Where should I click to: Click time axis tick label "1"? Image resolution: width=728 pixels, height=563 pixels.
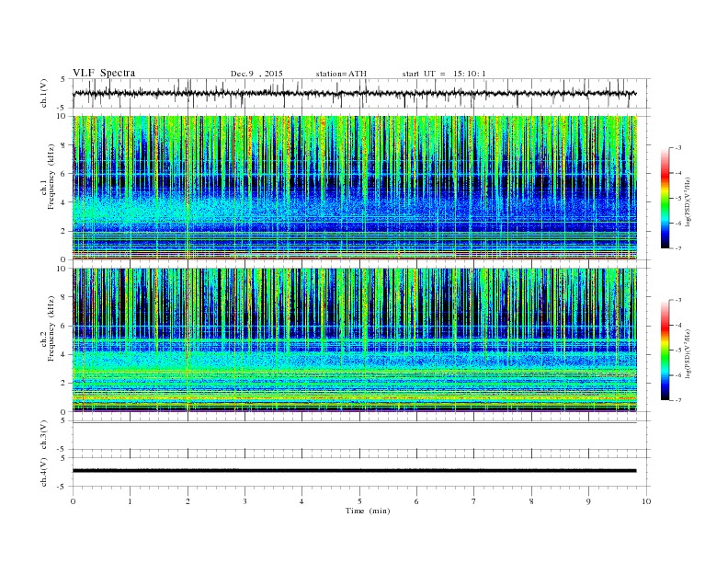point(130,501)
